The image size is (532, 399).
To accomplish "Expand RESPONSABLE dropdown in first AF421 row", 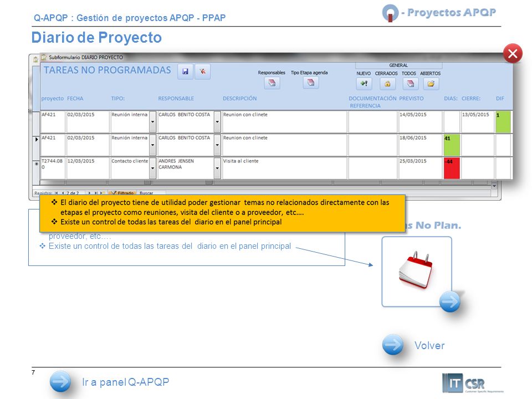I will [x=217, y=121].
